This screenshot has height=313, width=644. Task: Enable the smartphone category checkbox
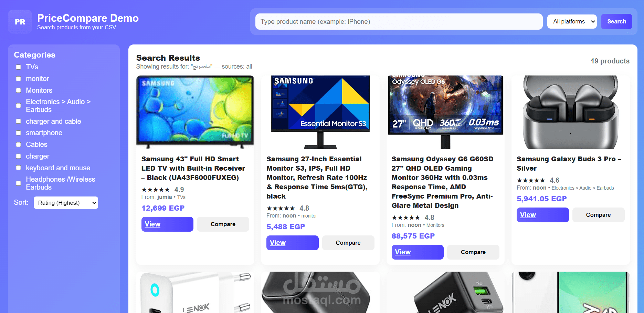click(x=19, y=133)
